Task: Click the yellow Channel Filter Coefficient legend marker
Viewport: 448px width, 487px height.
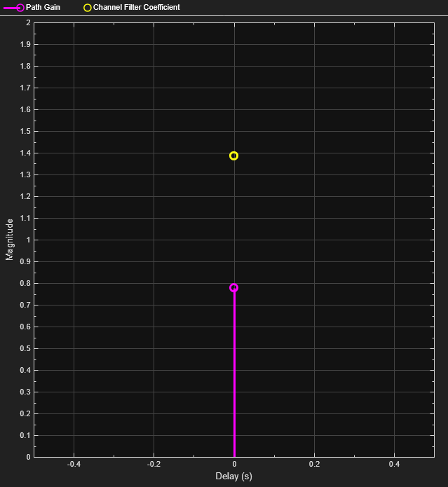Action: pos(88,8)
